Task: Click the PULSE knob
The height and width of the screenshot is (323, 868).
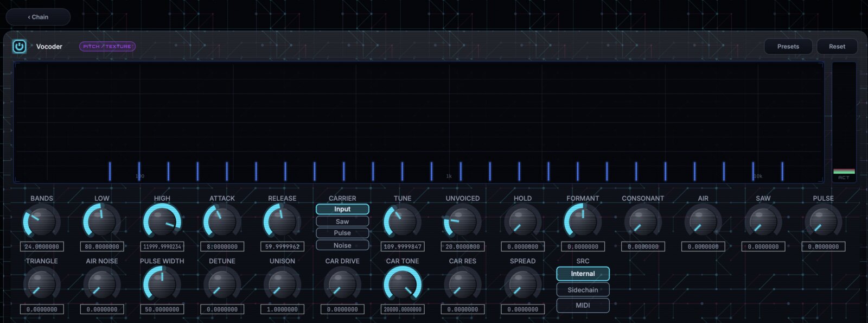Action: coord(824,222)
